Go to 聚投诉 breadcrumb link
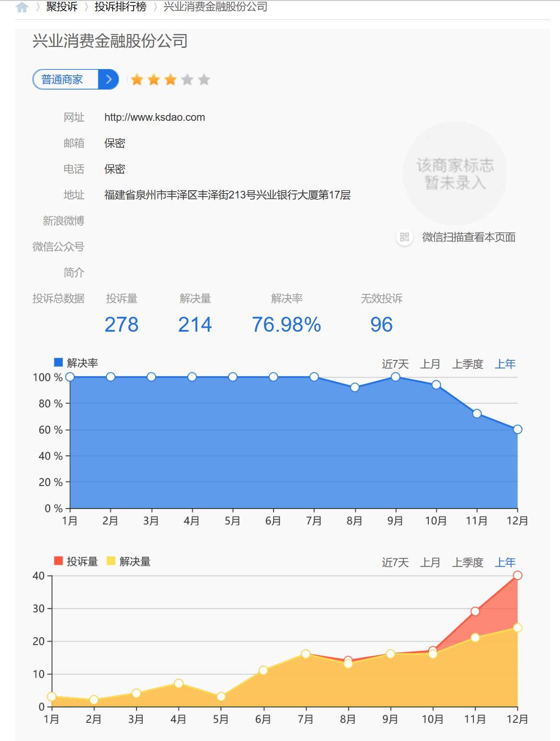The height and width of the screenshot is (741, 560). [x=62, y=7]
